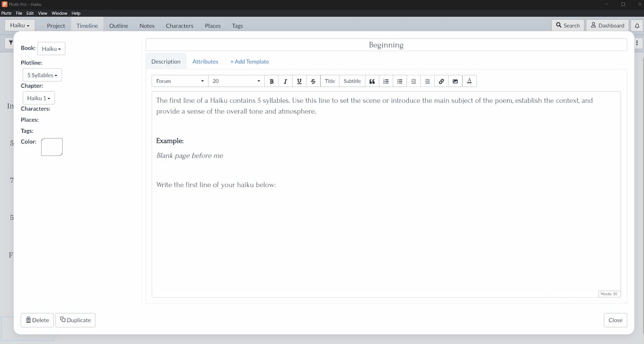Open the Forum font dropdown

[x=180, y=81]
